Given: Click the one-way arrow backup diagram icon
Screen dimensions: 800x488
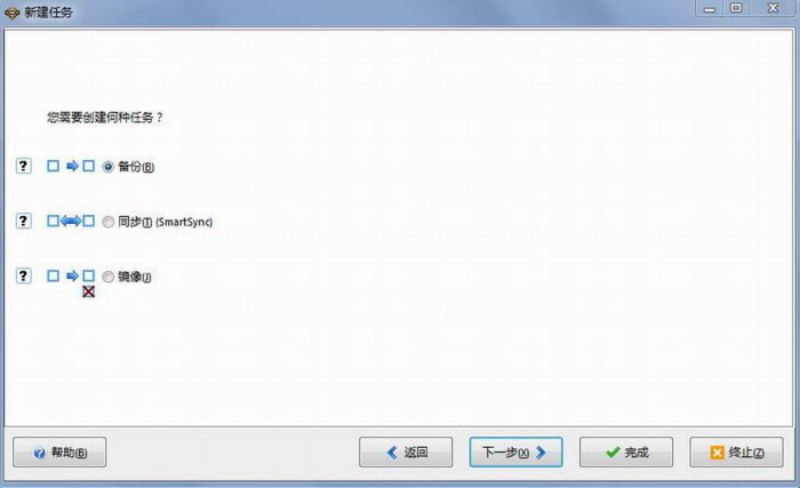Looking at the screenshot, I should (x=71, y=166).
